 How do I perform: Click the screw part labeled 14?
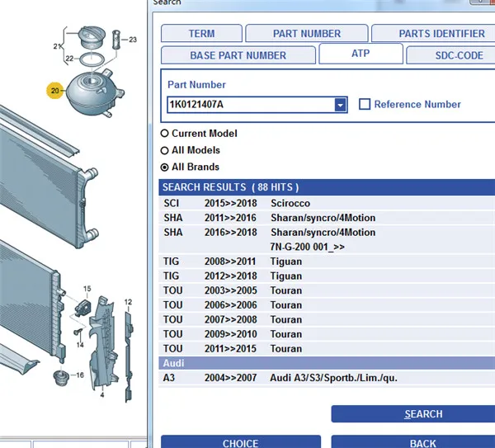coord(78,332)
